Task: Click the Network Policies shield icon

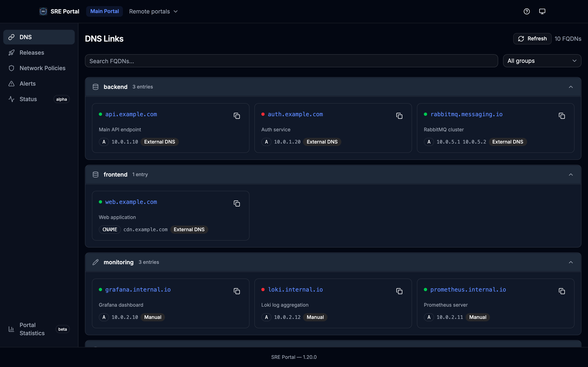Action: 12,68
